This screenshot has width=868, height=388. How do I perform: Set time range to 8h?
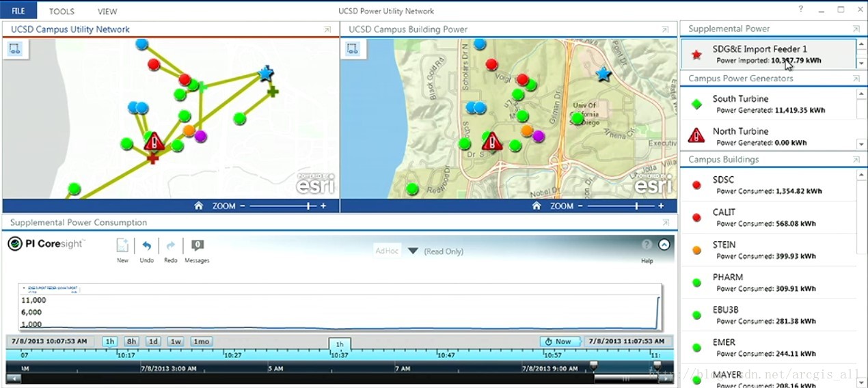(131, 341)
